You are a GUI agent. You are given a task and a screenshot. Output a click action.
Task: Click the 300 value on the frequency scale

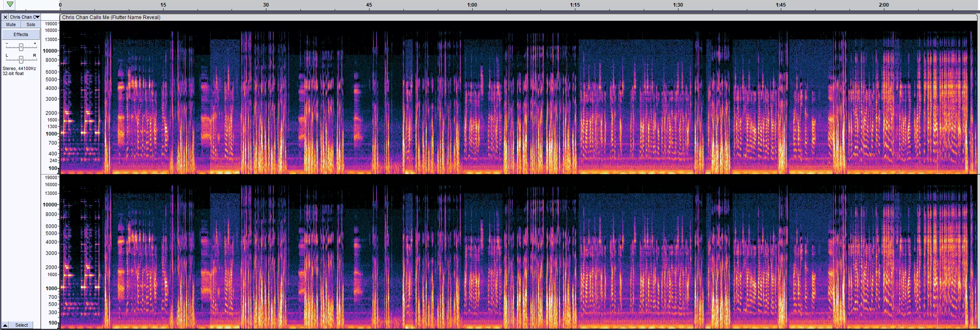(53, 313)
